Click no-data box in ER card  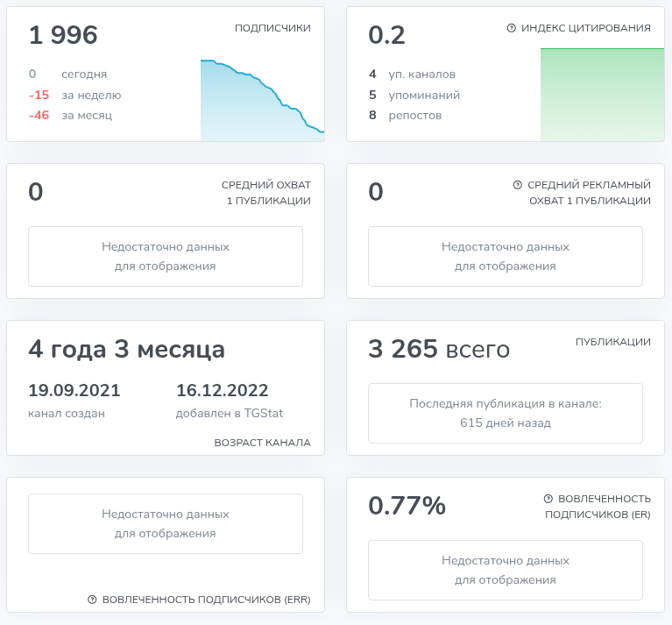tap(506, 570)
